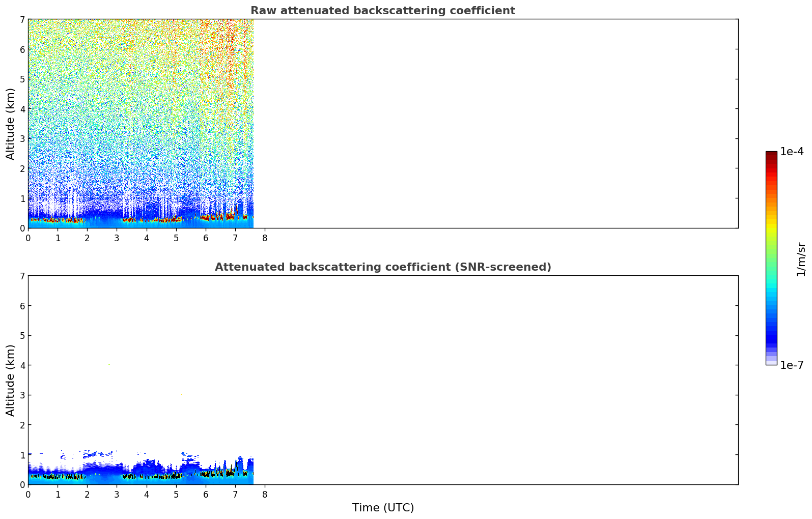Click x-axis tick "3" on bottom plot
The image size is (812, 519).
pos(117,494)
